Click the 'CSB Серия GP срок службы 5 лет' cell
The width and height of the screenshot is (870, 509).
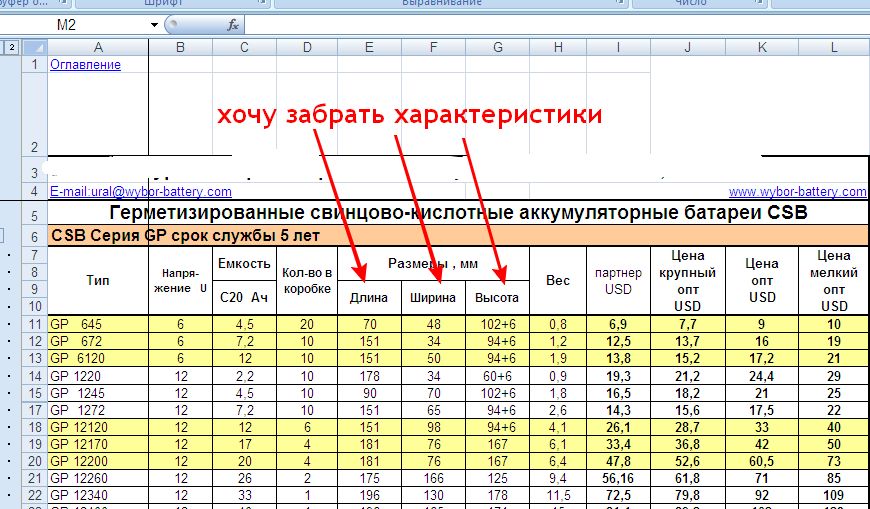point(458,236)
